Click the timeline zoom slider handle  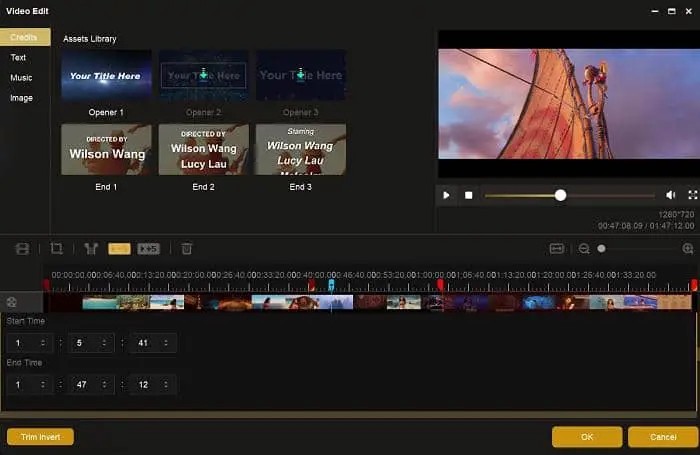601,249
